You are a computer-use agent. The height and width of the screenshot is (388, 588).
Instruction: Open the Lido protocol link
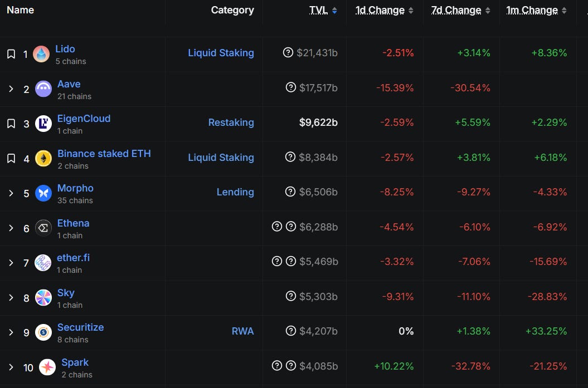(65, 49)
